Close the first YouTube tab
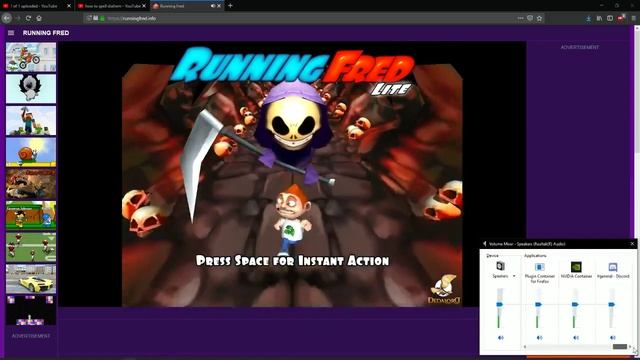Screen dimensions: 640x360 pyautogui.click(x=69, y=6)
